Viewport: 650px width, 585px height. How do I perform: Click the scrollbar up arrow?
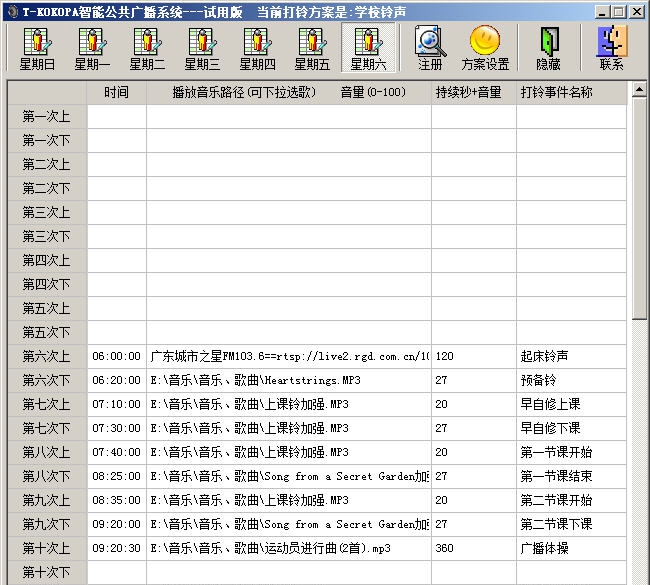point(639,89)
